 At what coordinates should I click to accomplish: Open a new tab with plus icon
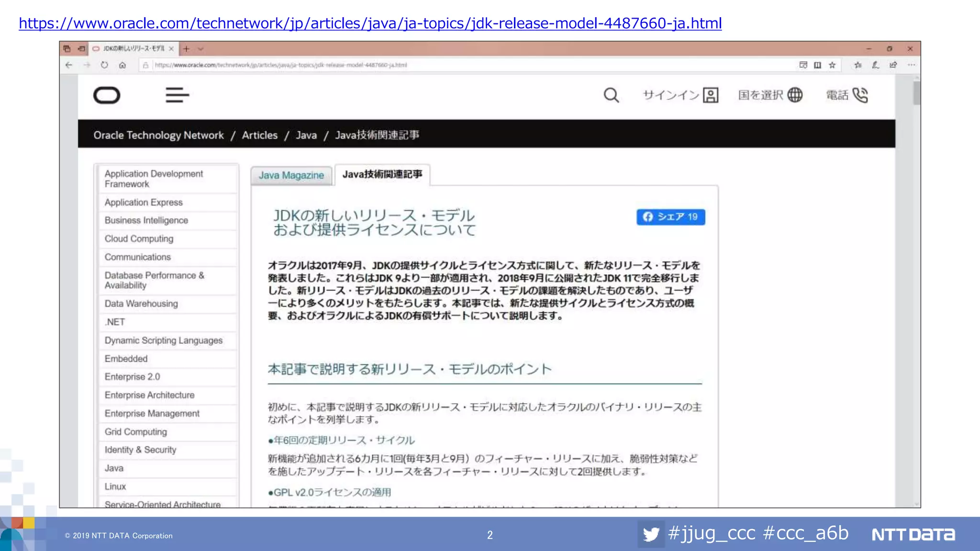(x=186, y=49)
